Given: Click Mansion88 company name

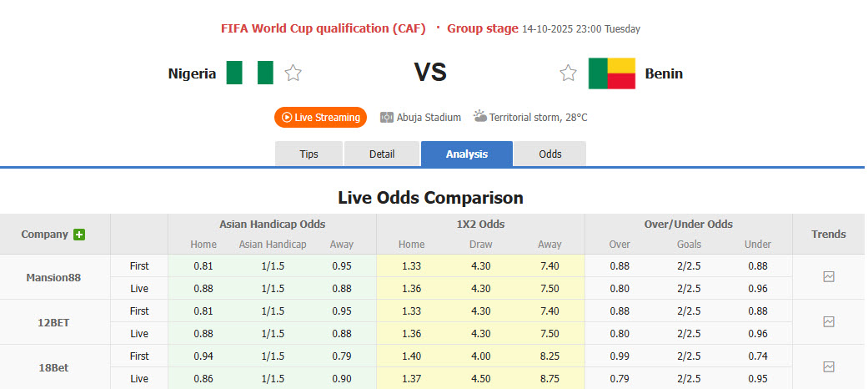Looking at the screenshot, I should [x=52, y=277].
